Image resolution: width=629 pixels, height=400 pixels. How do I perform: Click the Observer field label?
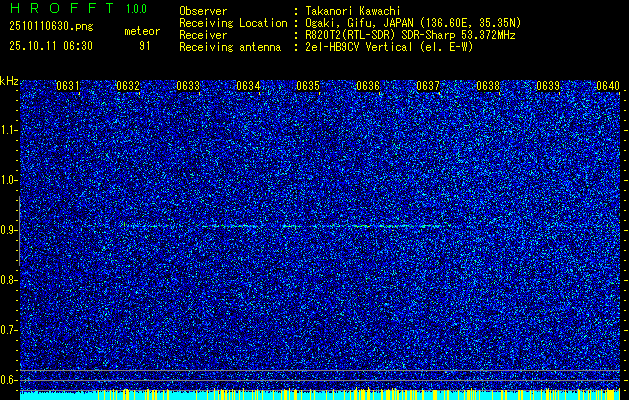coord(203,11)
